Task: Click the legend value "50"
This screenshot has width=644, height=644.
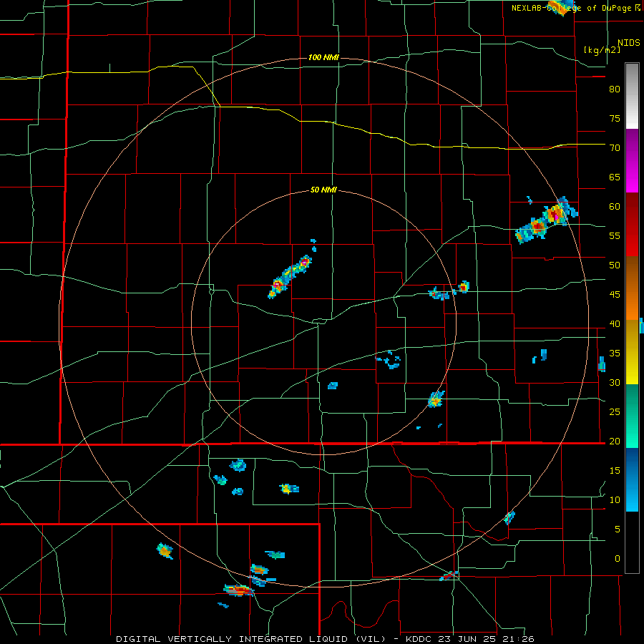Action: coord(615,265)
